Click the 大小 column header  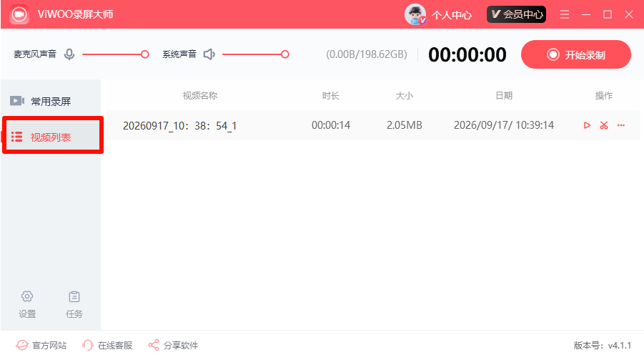click(x=404, y=96)
